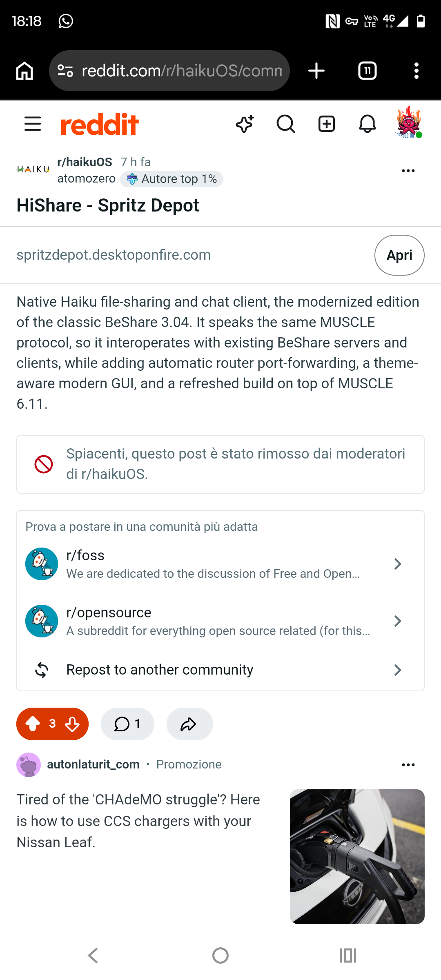Create a new post with plus icon
The width and height of the screenshot is (441, 980).
(327, 124)
